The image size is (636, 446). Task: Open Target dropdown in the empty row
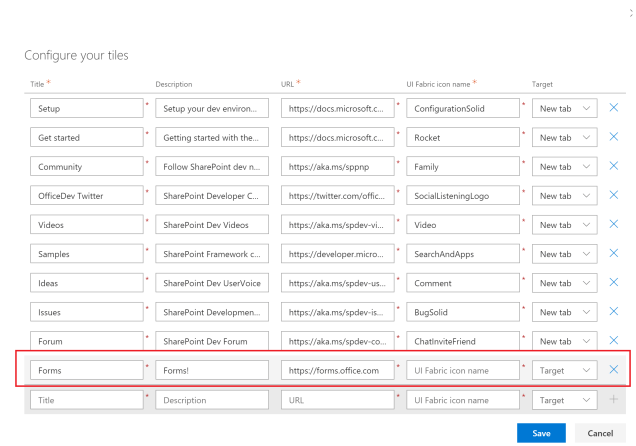(564, 399)
